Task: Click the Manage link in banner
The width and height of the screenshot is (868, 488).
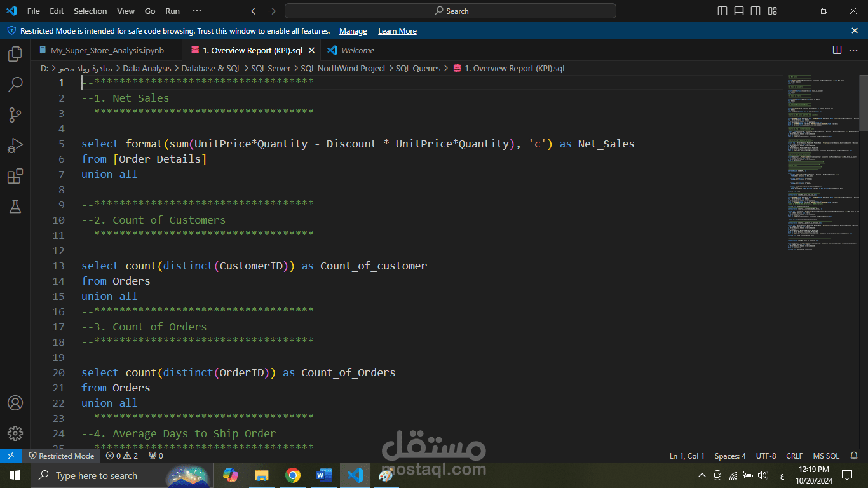Action: [353, 30]
